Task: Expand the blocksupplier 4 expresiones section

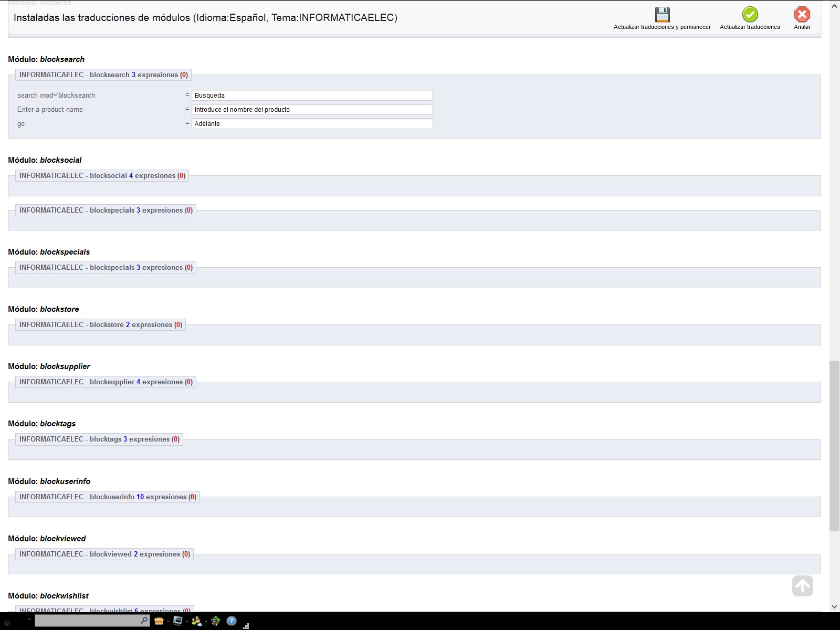Action: pyautogui.click(x=106, y=382)
